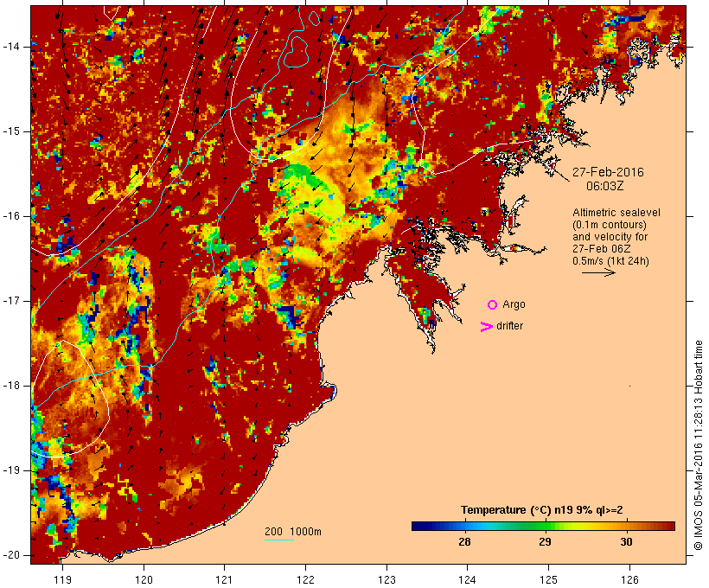Screen dimensions: 709x588
Task: Click the 0.5m/s velocity scale arrow
Action: coord(598,272)
